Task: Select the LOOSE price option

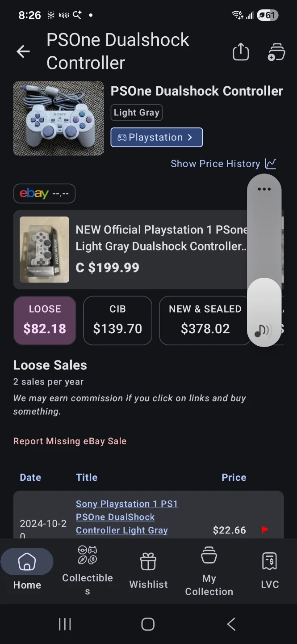Action: click(45, 320)
